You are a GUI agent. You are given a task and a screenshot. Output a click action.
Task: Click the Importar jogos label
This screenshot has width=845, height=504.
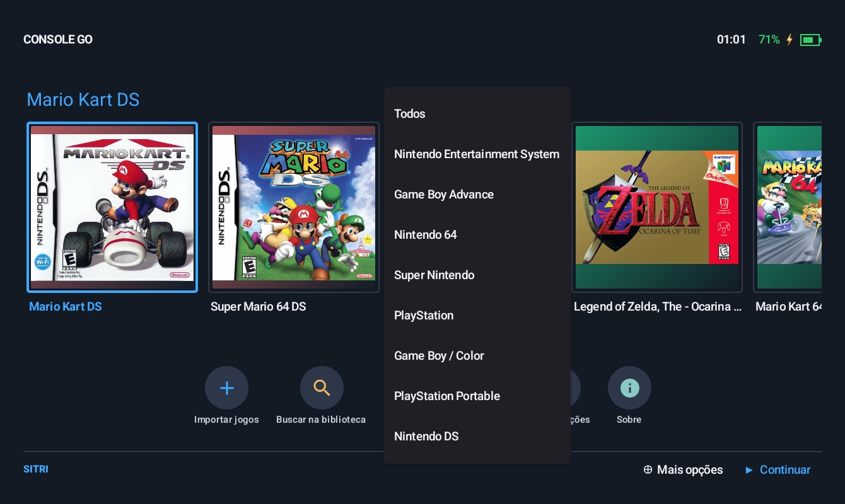click(226, 420)
